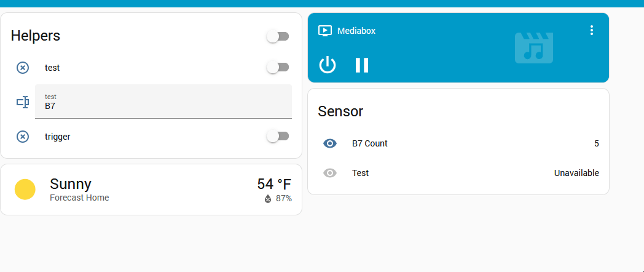
Task: Click the Test sensor eye icon
Action: pos(330,173)
